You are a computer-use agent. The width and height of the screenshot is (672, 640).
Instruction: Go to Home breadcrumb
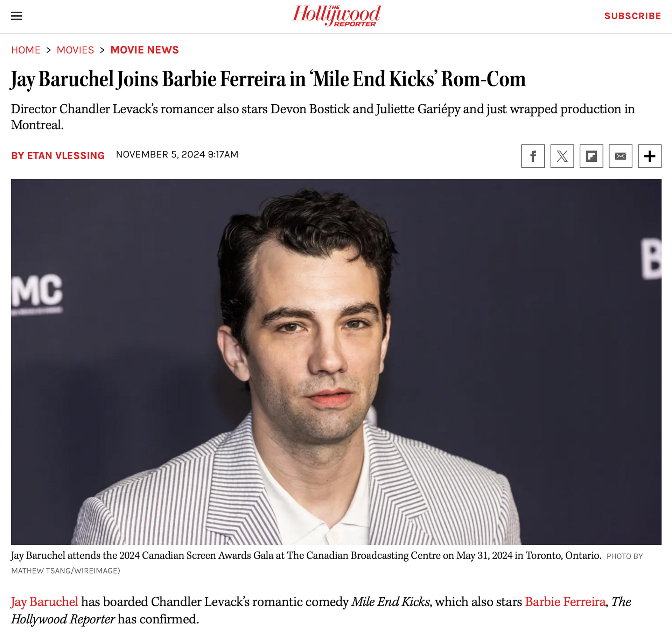pyautogui.click(x=26, y=50)
